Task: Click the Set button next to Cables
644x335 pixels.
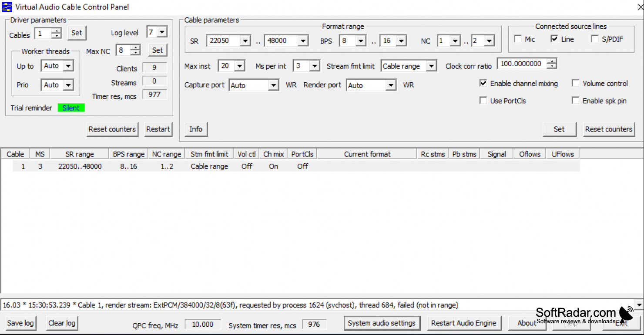Action: coord(77,33)
